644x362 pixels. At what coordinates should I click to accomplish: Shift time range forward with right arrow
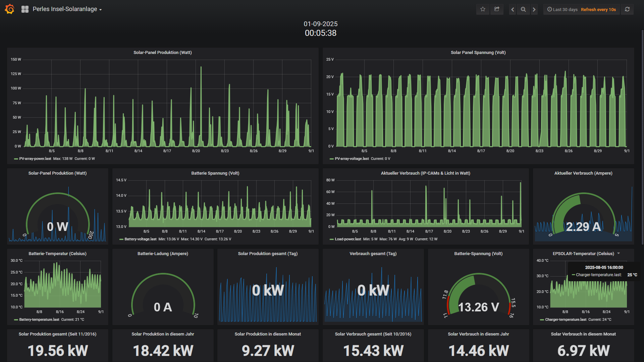[x=534, y=9]
